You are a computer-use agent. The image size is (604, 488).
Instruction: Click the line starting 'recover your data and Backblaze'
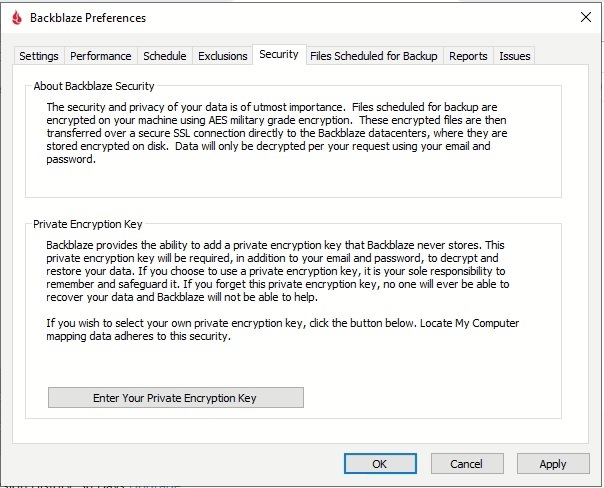tap(182, 297)
